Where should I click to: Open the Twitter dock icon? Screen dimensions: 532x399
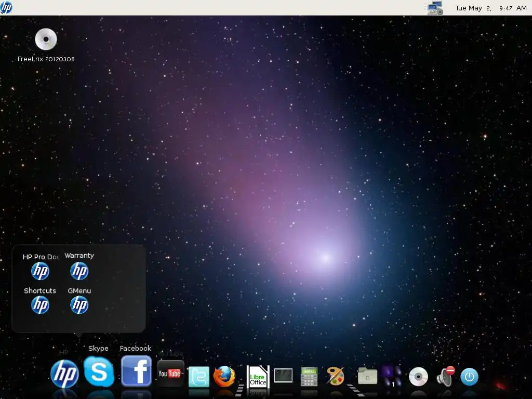coord(199,377)
